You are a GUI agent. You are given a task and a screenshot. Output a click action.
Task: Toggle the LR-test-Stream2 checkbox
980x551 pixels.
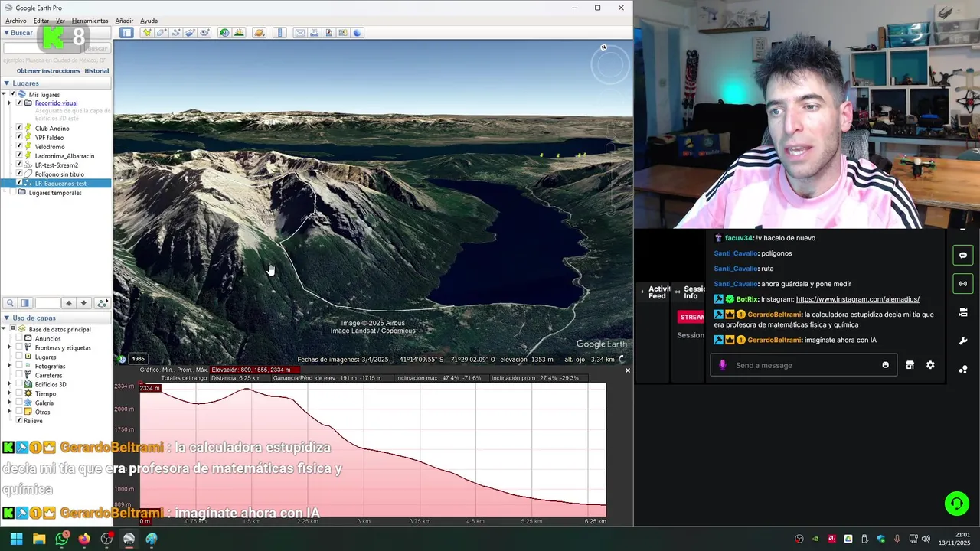[19, 165]
